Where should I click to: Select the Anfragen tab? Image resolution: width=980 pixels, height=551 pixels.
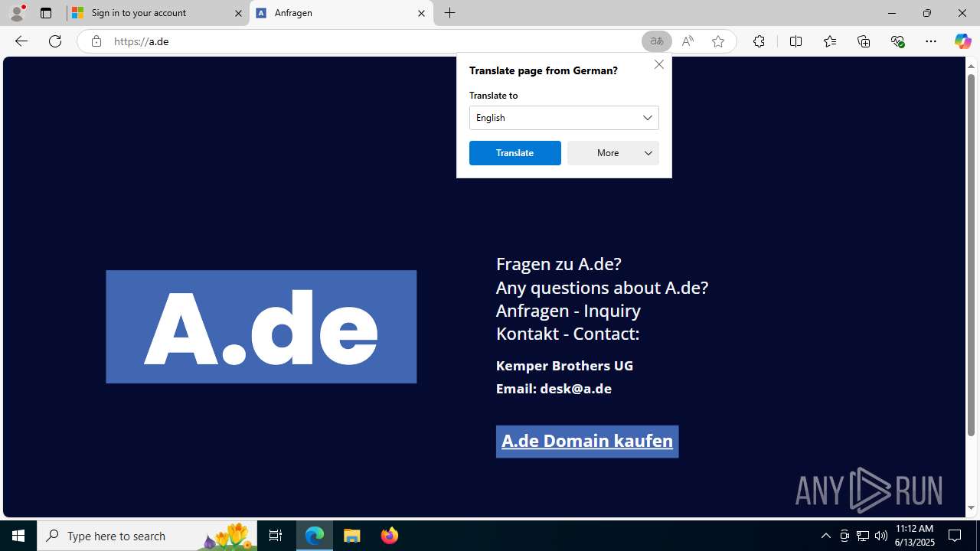click(341, 13)
